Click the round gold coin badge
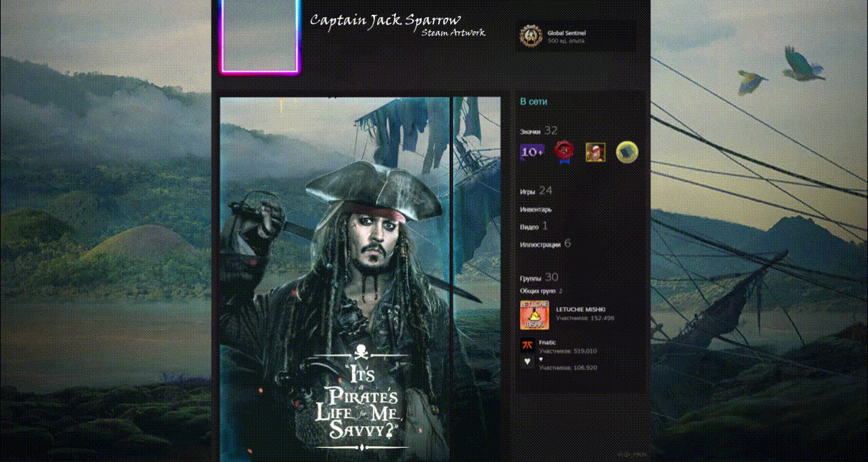Image resolution: width=868 pixels, height=462 pixels. point(627,152)
